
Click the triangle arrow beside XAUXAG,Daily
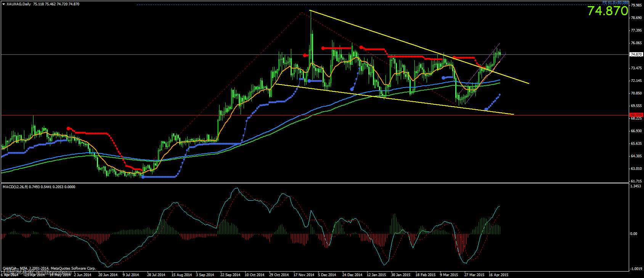coord(3,4)
